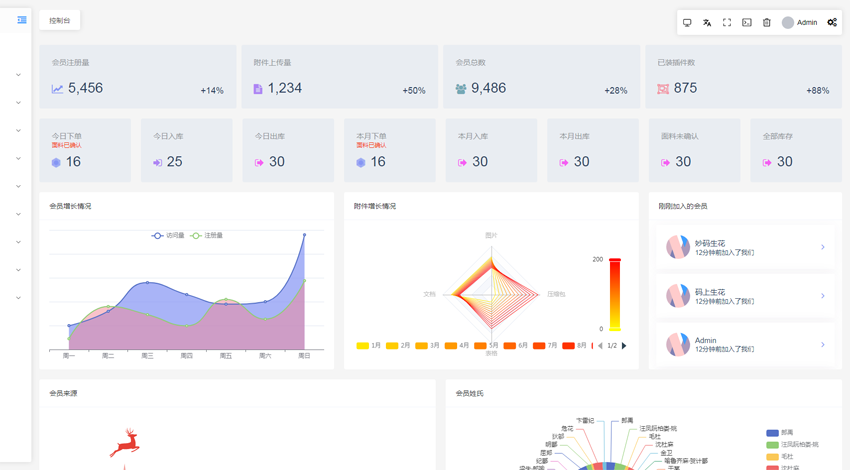Open the layout settings gears icon
The height and width of the screenshot is (470, 850).
click(832, 23)
